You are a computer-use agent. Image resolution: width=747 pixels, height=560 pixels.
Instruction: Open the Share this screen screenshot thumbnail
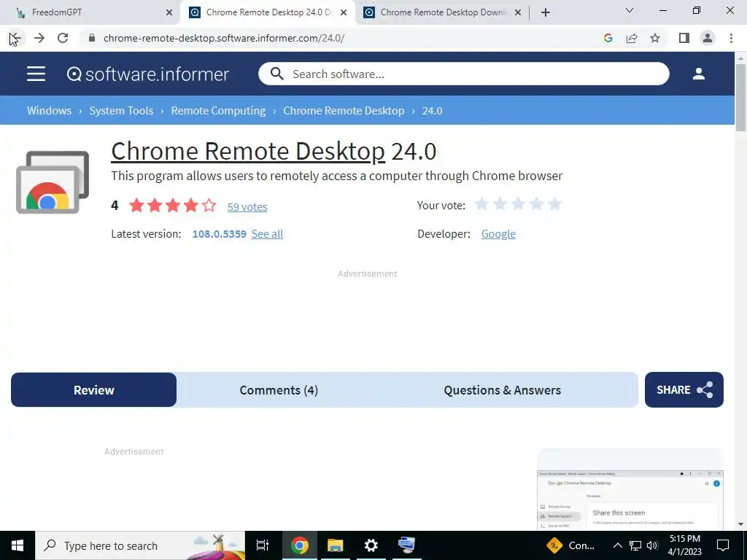pos(630,500)
